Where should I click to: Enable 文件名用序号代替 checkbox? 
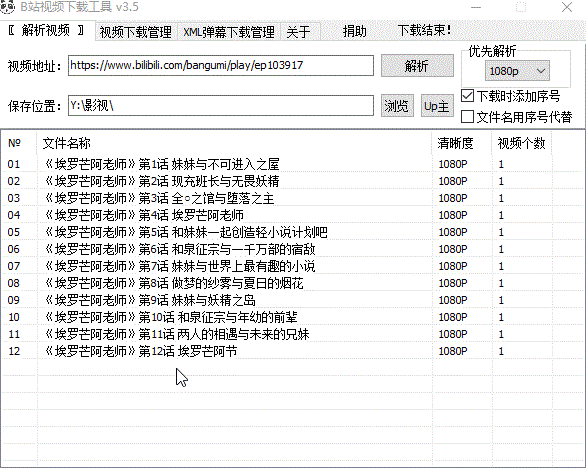467,117
